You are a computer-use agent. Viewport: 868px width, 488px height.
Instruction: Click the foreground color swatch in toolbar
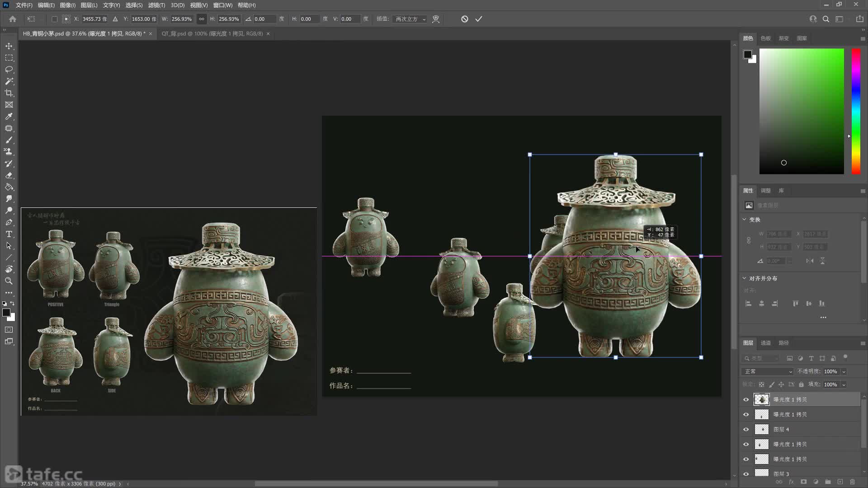point(6,313)
